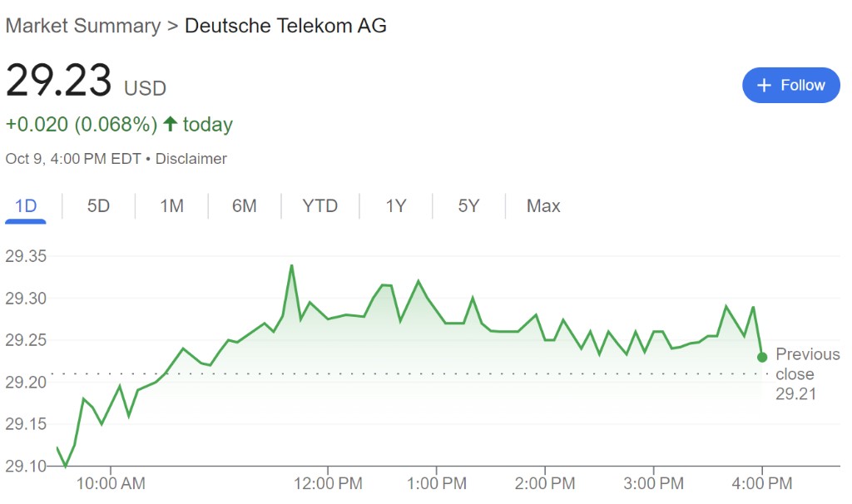Show the 1M price range
This screenshot has height=504, width=852.
(171, 205)
